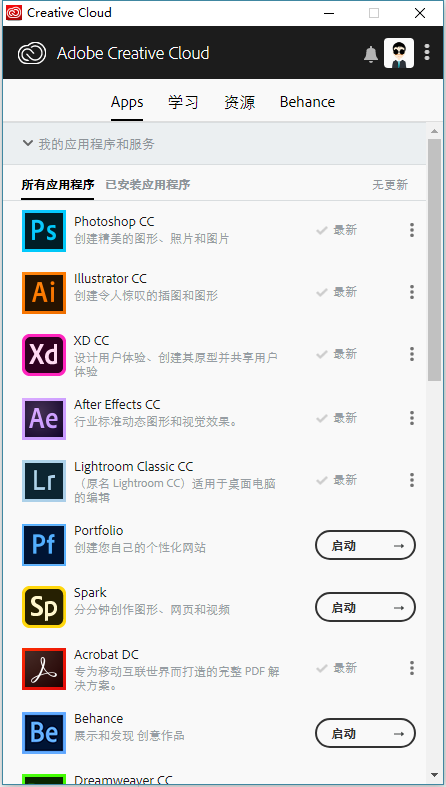Click the XD CC app icon
Viewport: 446px width, 787px height.
[44, 355]
